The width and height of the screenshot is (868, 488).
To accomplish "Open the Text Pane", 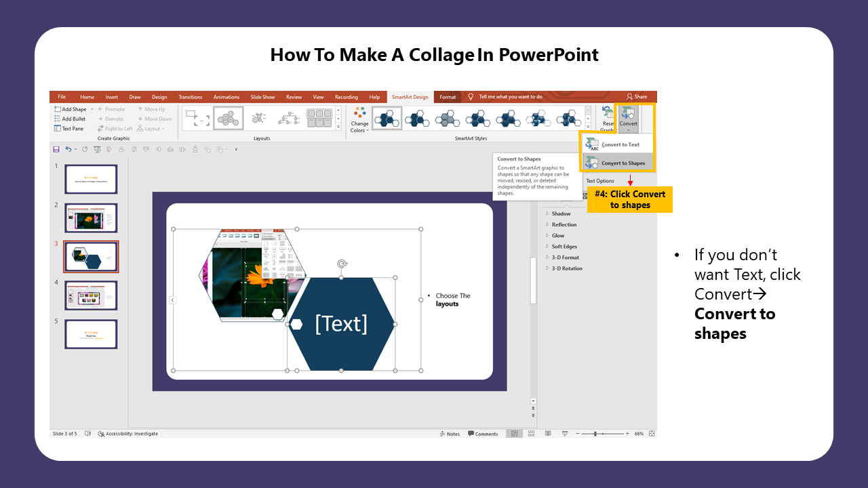I will tap(68, 129).
